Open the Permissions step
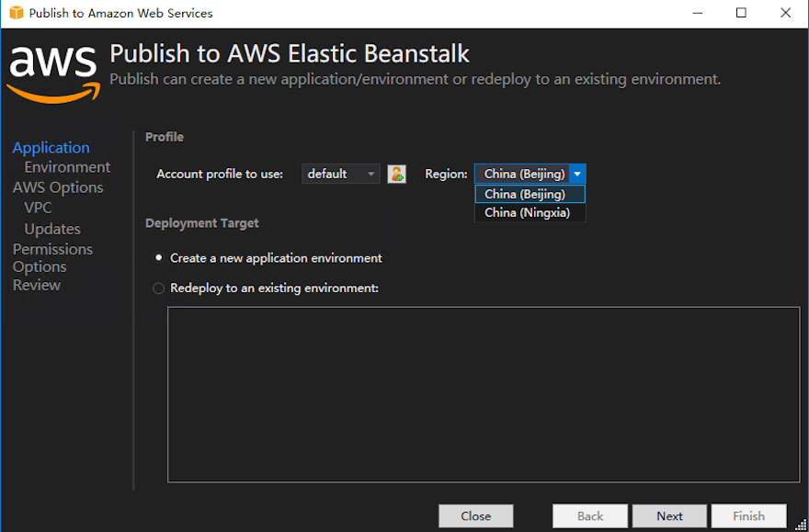This screenshot has width=809, height=532. (52, 249)
